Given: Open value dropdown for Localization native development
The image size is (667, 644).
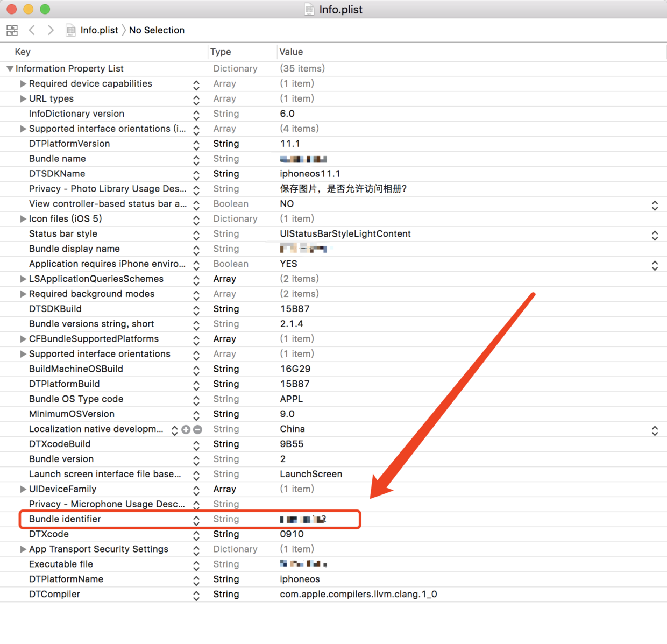Looking at the screenshot, I should 655,431.
